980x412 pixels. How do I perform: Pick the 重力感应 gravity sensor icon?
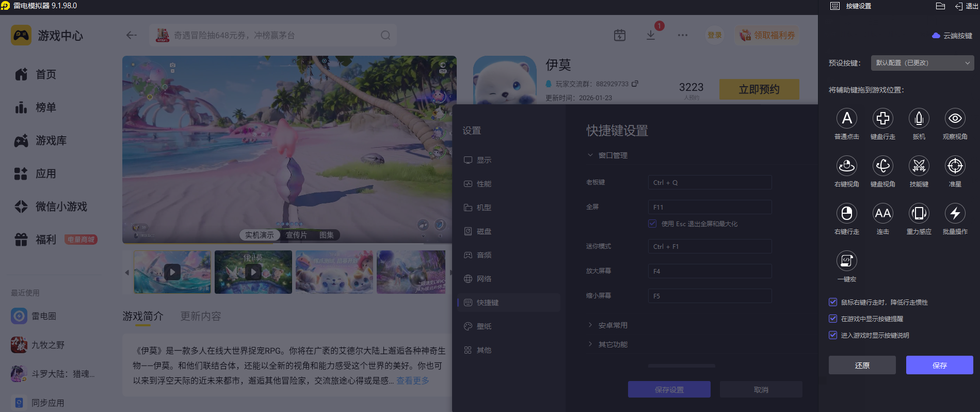(919, 214)
